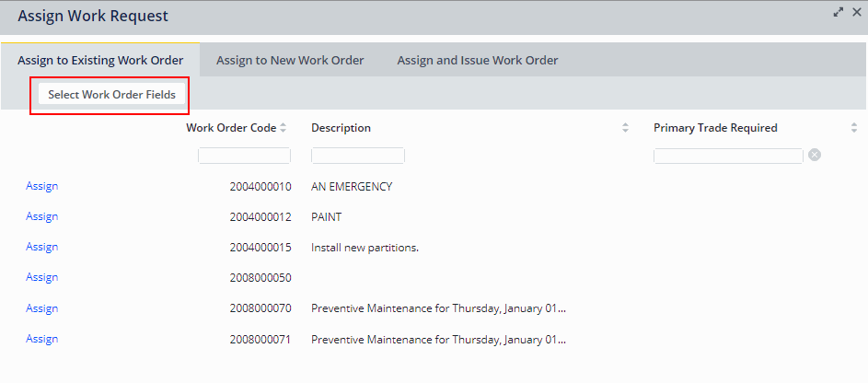Screen dimensions: 868x383
Task: Sort by Description column arrows
Action: (626, 128)
